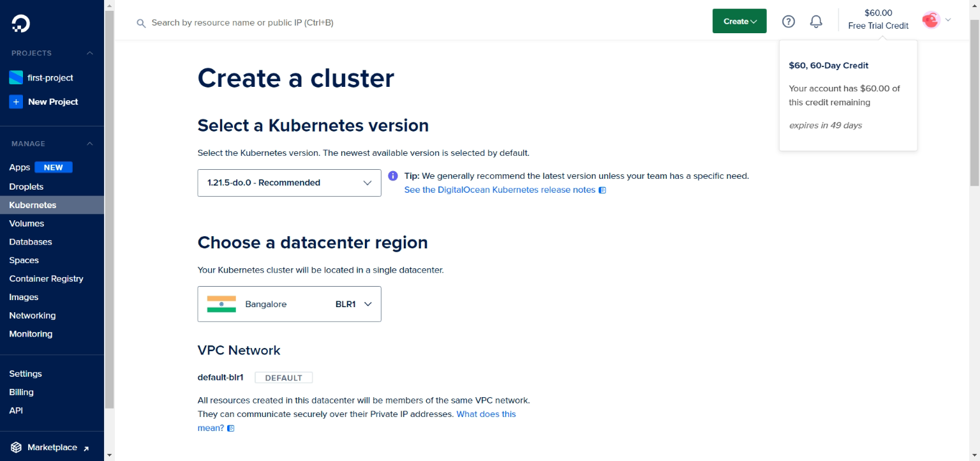The height and width of the screenshot is (461, 980).
Task: Click the India flag icon
Action: pos(221,304)
